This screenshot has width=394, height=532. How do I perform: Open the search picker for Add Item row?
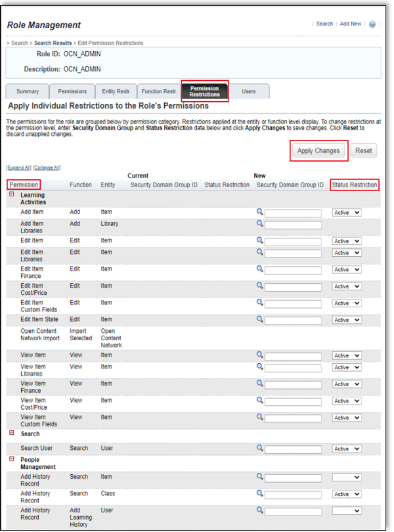coord(260,212)
